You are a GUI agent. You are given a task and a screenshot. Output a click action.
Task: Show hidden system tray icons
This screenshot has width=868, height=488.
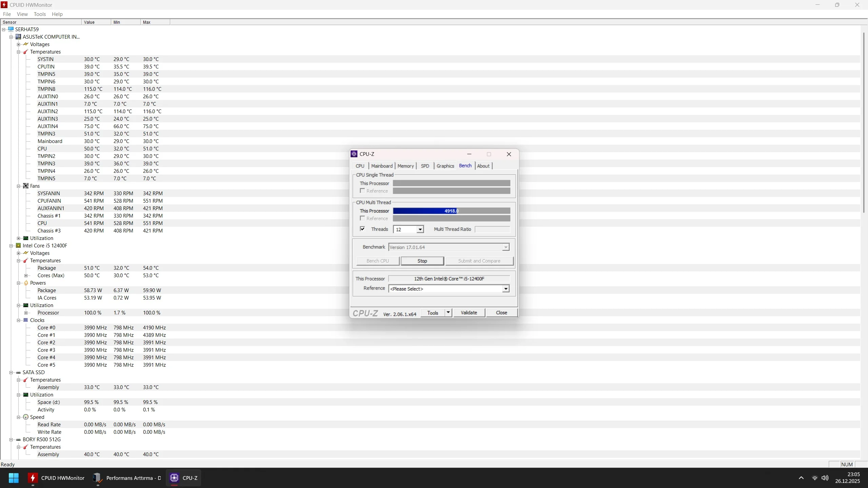(801, 478)
